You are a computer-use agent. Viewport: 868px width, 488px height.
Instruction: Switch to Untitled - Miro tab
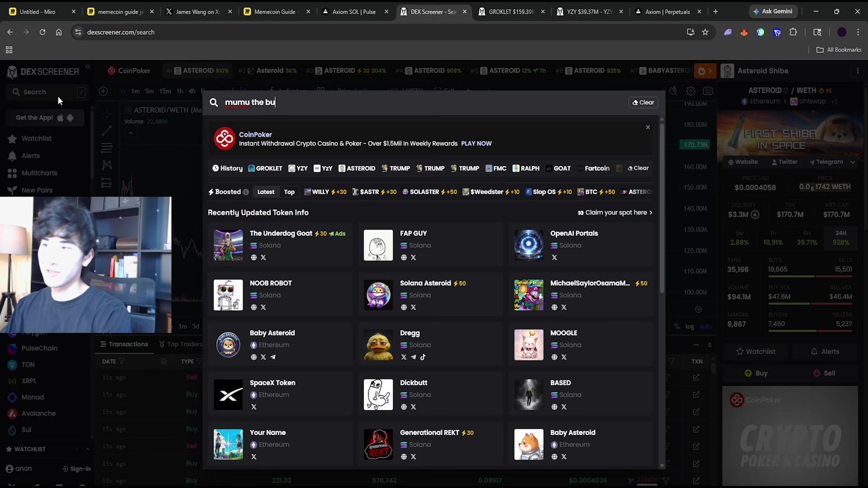coord(42,12)
